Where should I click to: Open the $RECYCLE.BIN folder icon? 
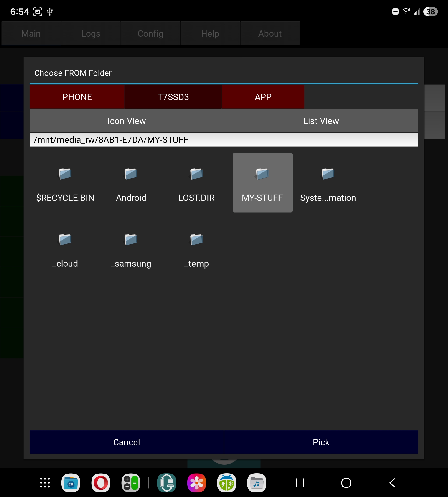[65, 183]
